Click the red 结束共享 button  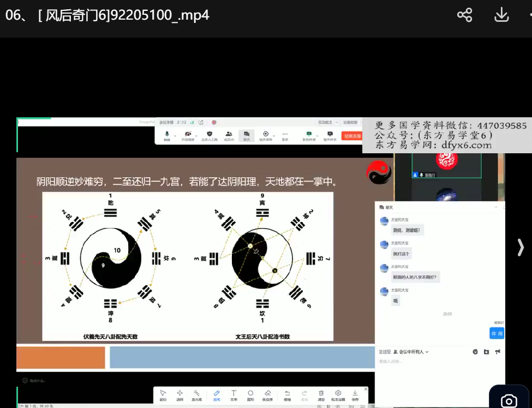(x=351, y=136)
